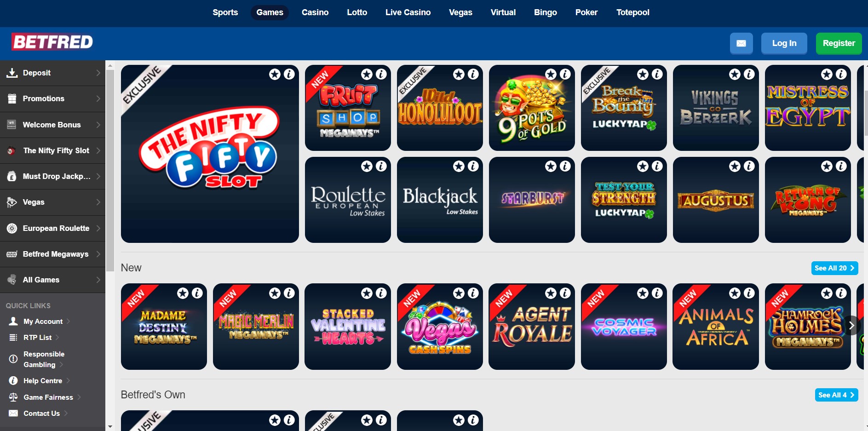Expand Welcome Bonus sidebar chevron

pos(98,125)
